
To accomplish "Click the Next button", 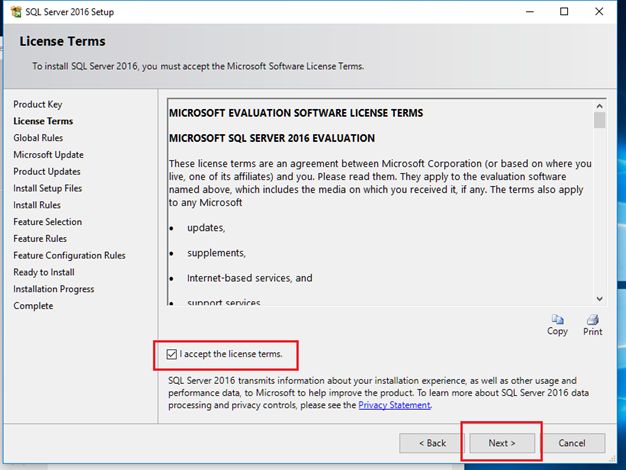I will click(x=502, y=443).
